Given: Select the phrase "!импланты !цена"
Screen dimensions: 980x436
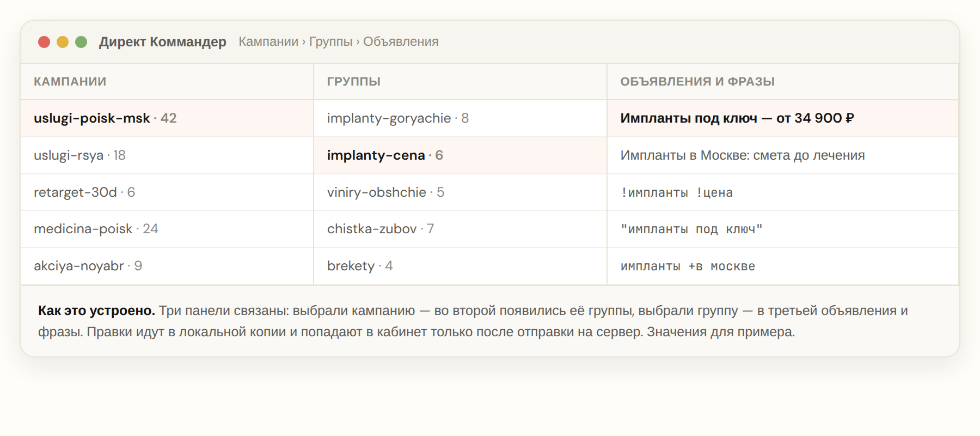Looking at the screenshot, I should pos(783,192).
